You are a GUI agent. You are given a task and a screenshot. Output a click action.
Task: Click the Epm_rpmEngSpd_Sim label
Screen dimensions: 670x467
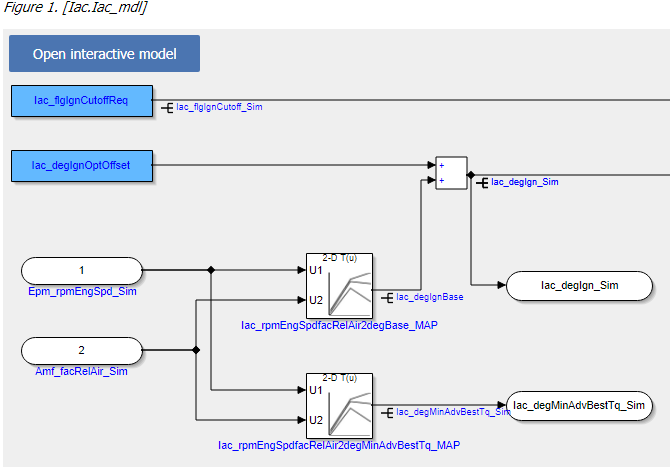(x=83, y=292)
